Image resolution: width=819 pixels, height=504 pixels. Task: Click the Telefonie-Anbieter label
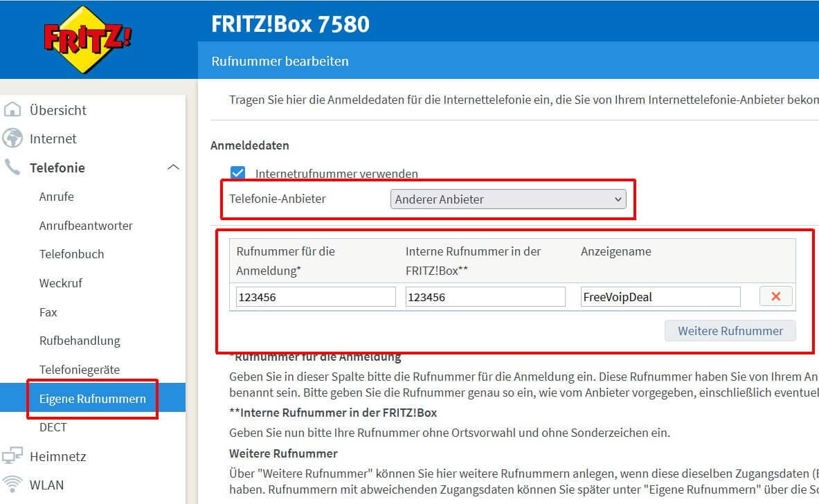tap(278, 199)
